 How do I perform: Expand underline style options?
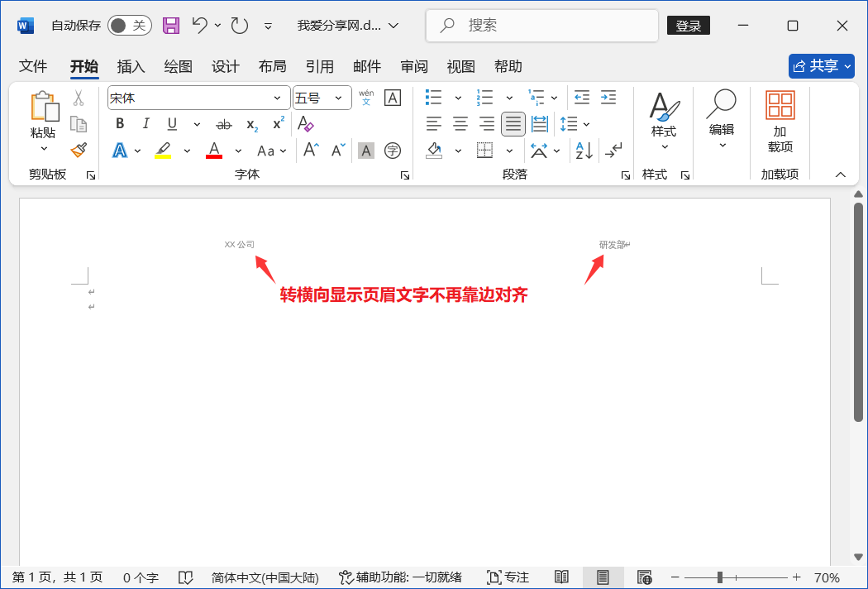(x=197, y=124)
